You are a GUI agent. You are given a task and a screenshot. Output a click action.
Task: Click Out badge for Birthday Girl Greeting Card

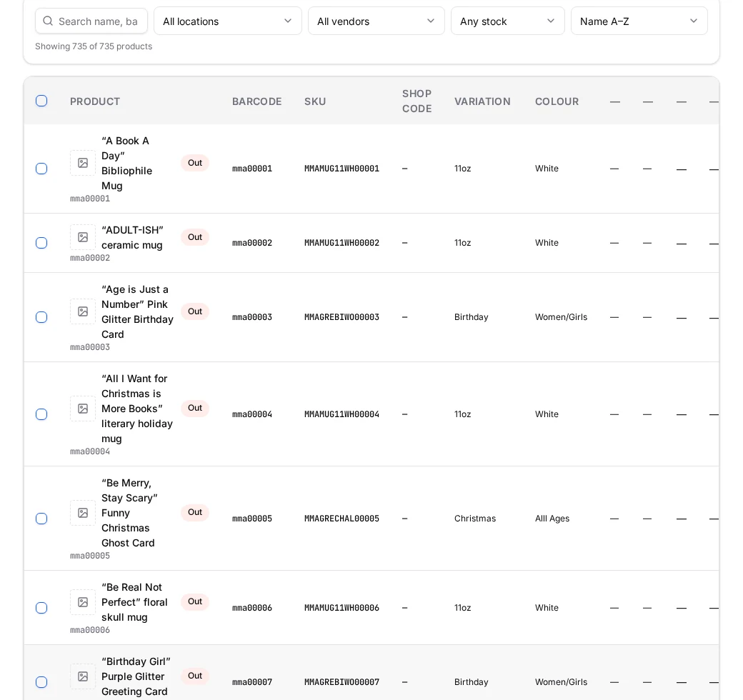coord(195,676)
